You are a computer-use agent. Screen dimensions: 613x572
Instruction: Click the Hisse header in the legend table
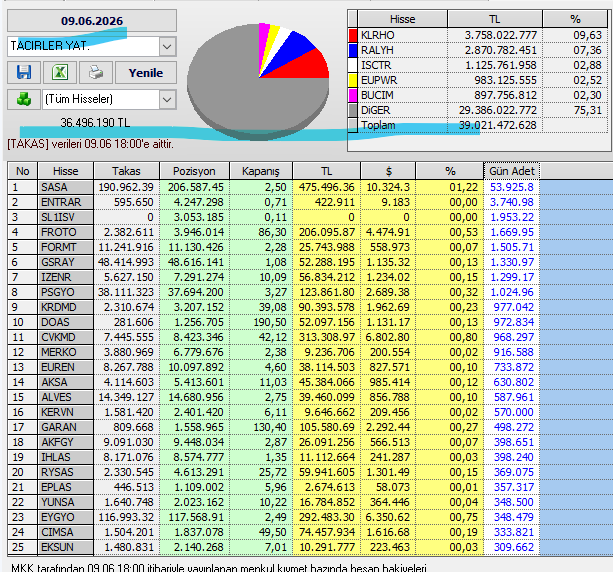(402, 19)
